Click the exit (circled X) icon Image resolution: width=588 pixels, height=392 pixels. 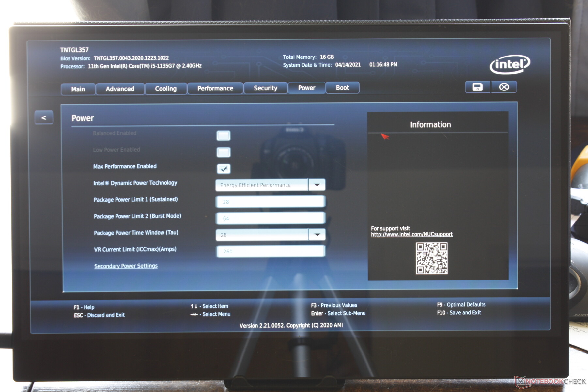(x=504, y=87)
